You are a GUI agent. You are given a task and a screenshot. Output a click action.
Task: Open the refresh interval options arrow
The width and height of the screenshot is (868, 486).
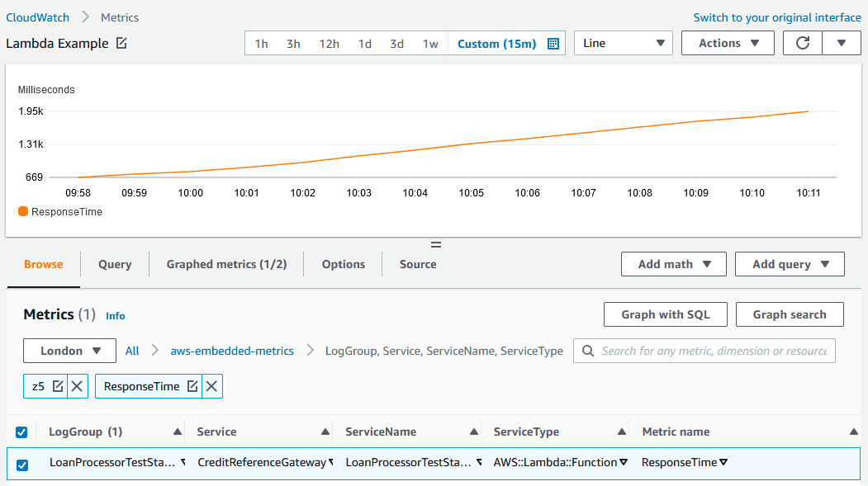[x=842, y=43]
